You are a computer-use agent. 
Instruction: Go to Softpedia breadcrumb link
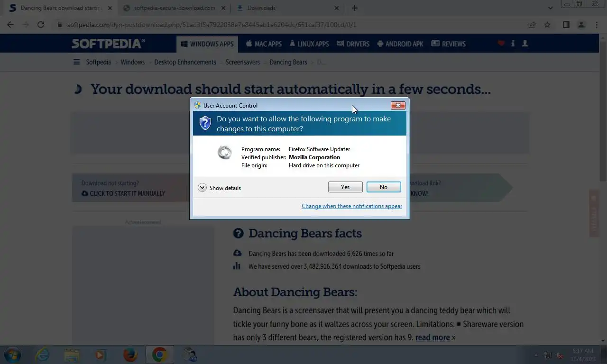point(99,62)
